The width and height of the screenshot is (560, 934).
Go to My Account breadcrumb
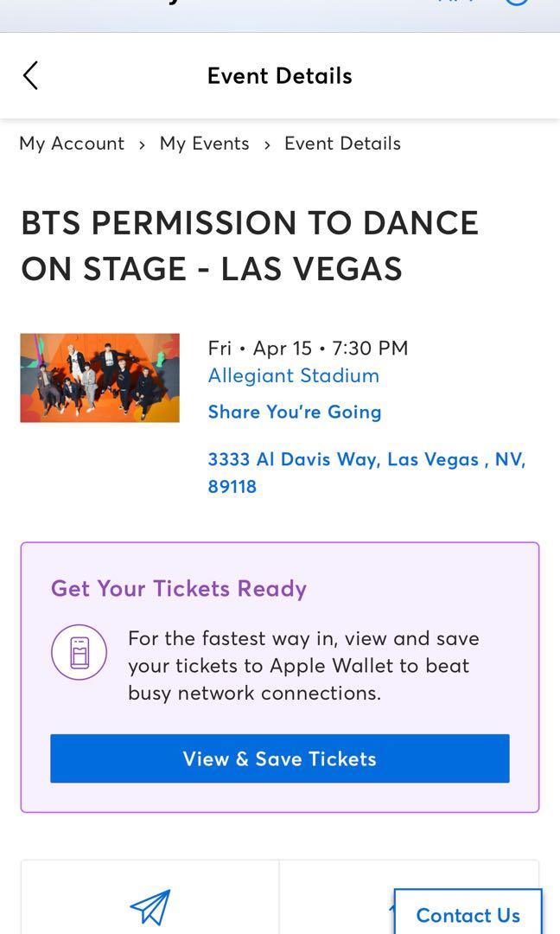tap(72, 144)
